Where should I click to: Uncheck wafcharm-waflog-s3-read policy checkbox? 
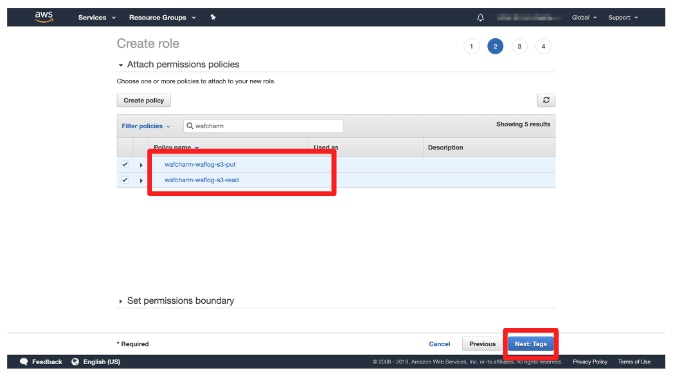(x=125, y=180)
